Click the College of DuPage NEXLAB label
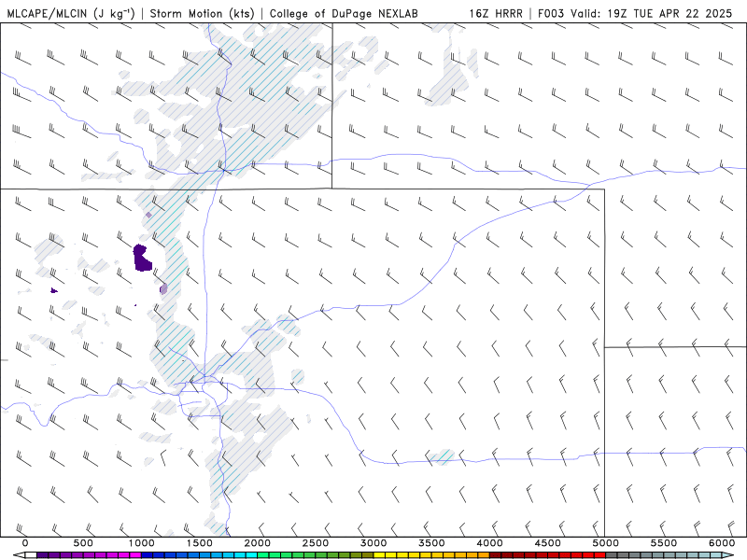The height and width of the screenshot is (560, 747). (344, 13)
